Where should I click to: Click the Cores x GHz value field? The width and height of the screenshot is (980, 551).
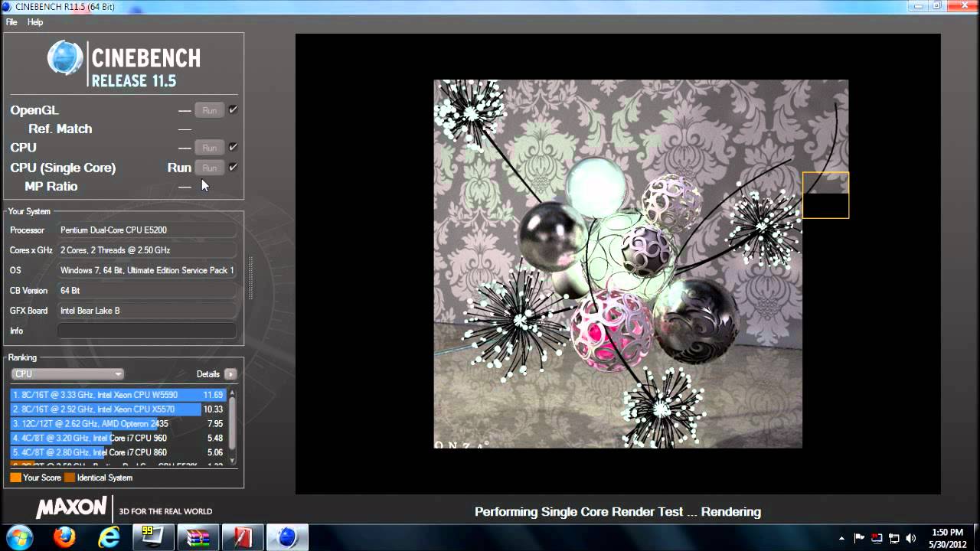coord(147,250)
